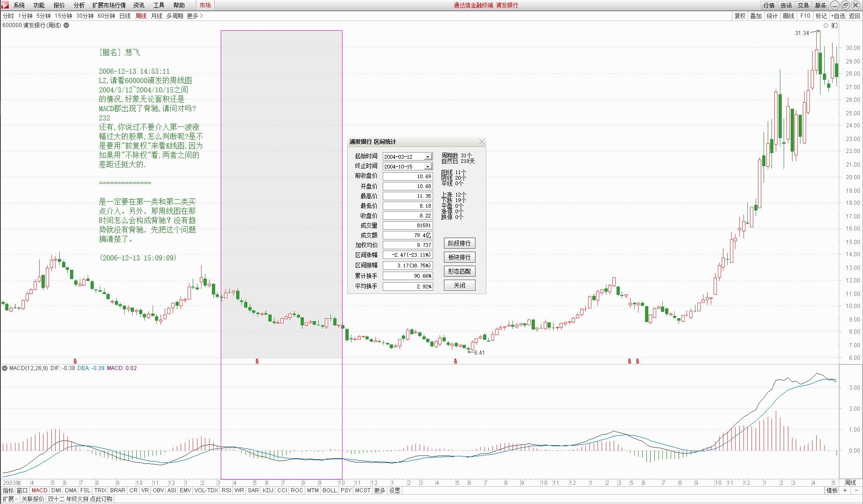Open the 起始时间 date dropdown
Image resolution: width=863 pixels, height=504 pixels.
(x=428, y=157)
